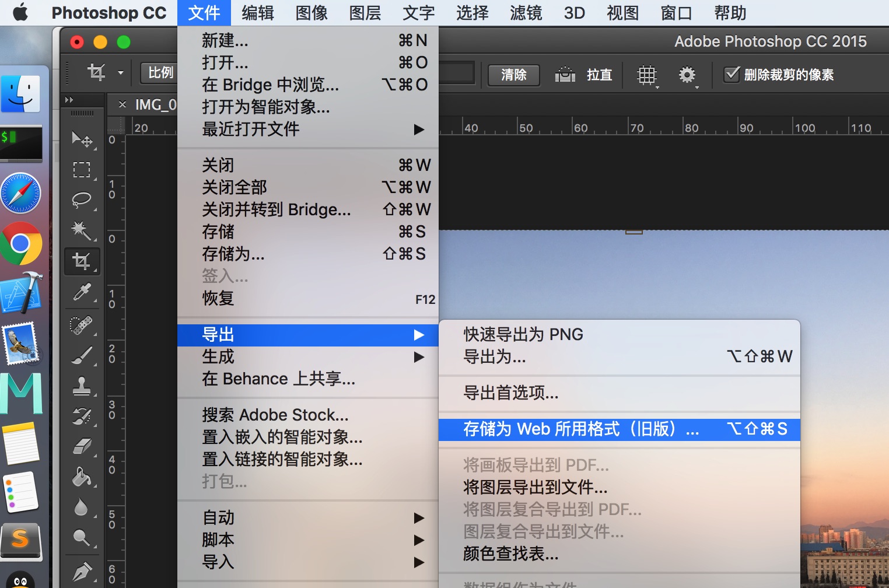Screen dimensions: 889x588
Task: Choose 恢复 from file menu
Action: [x=308, y=298]
